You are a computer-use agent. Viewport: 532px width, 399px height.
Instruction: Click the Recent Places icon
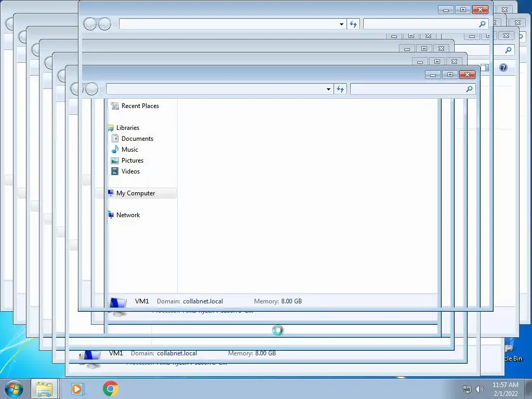click(115, 106)
